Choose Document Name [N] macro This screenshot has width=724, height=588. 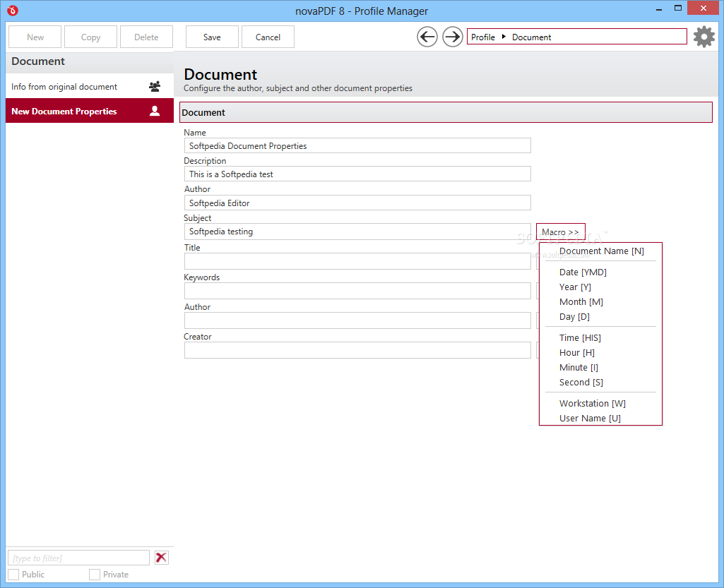click(x=600, y=251)
